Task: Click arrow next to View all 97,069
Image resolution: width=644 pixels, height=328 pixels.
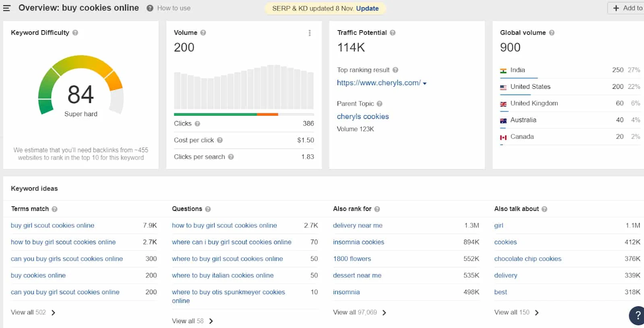Action: pyautogui.click(x=384, y=313)
